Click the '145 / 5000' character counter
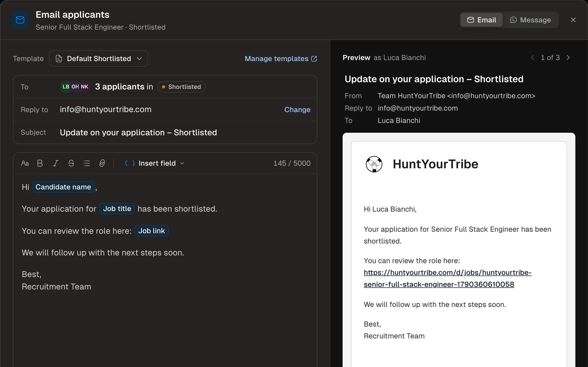Screen dimensions: 588x367 pyautogui.click(x=292, y=163)
